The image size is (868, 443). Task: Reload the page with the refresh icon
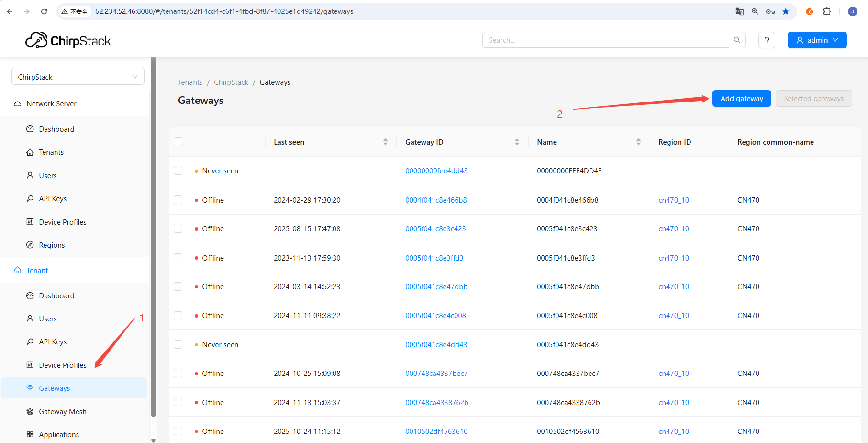coord(44,11)
